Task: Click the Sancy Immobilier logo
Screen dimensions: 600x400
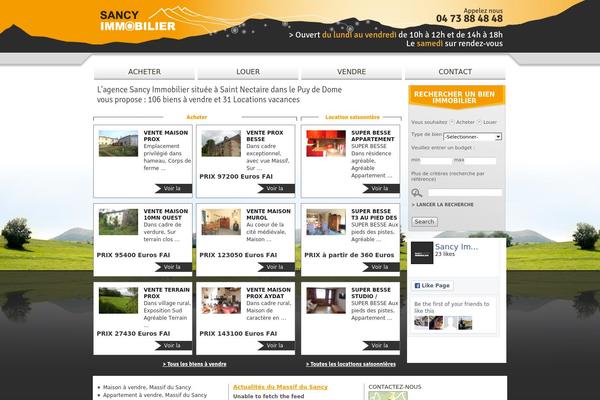Action: pos(138,21)
